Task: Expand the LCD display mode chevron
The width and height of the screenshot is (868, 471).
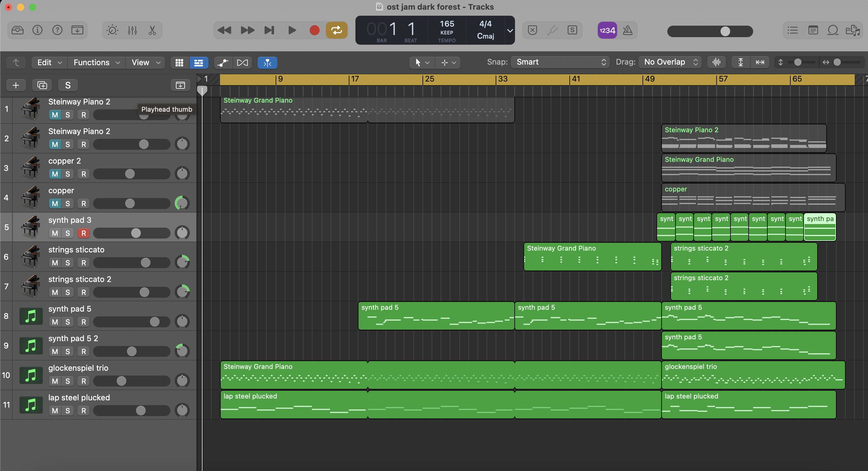Action: coord(510,30)
